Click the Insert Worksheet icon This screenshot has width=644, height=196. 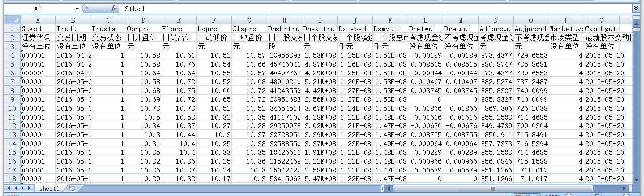click(72, 188)
